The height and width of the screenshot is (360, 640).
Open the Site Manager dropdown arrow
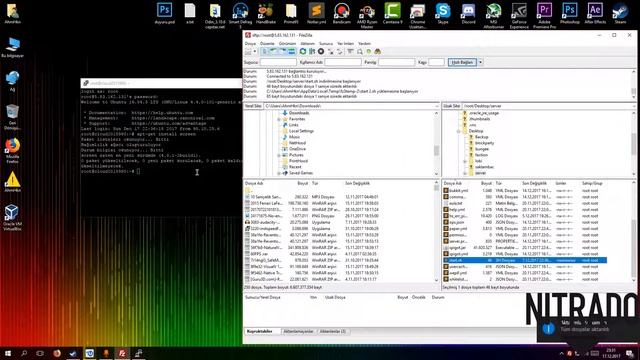pyautogui.click(x=255, y=52)
